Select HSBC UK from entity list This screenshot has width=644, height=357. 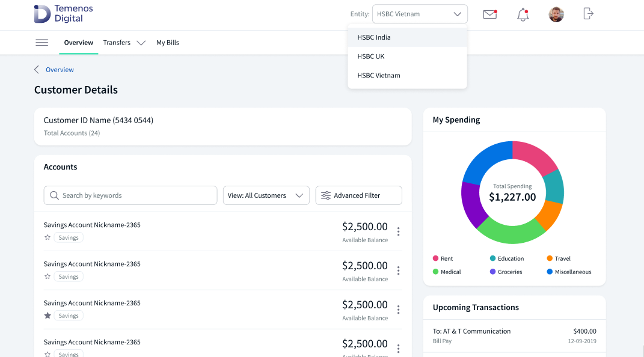click(x=408, y=56)
